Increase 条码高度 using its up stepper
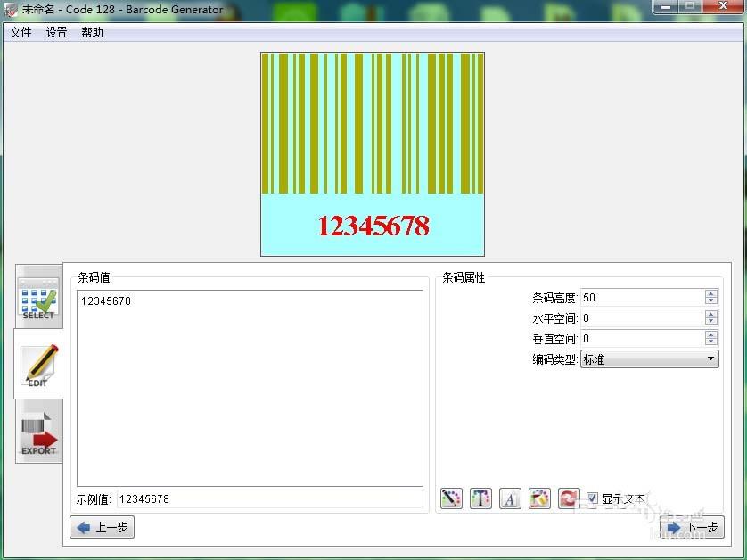This screenshot has width=747, height=560. [x=710, y=292]
